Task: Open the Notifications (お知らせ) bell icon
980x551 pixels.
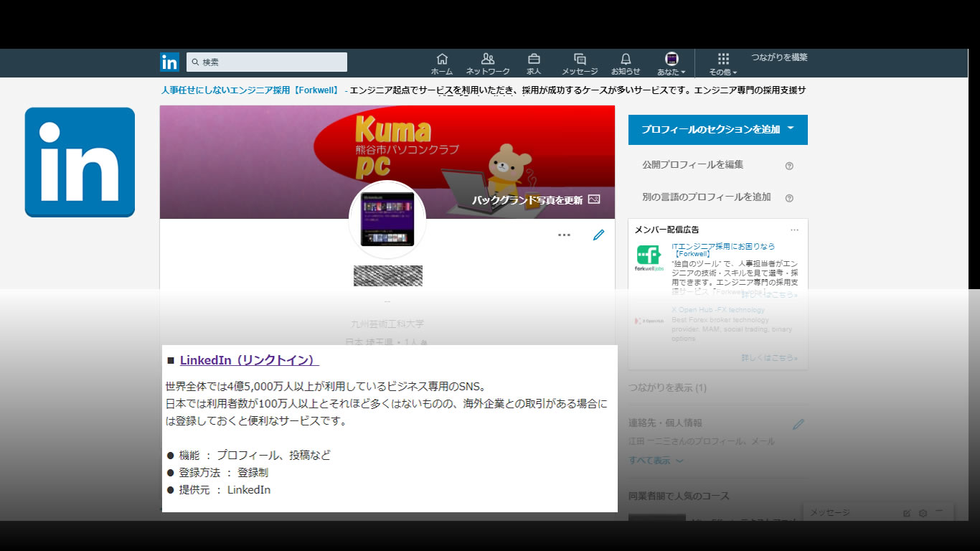Action: tap(626, 64)
